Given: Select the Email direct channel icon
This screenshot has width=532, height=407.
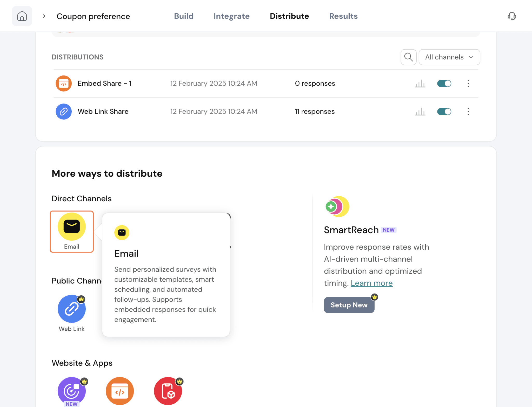Looking at the screenshot, I should 72,227.
